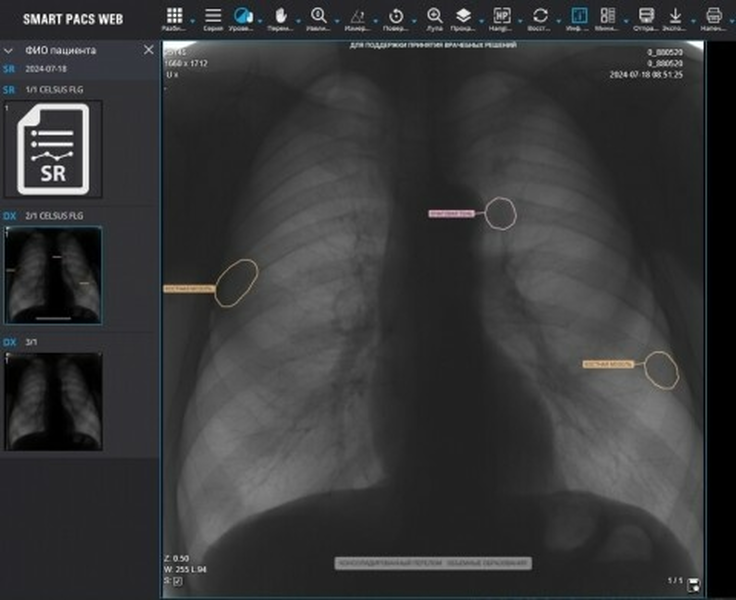Open the SR report thumbnail
Screen dimensions: 736x600
point(52,149)
